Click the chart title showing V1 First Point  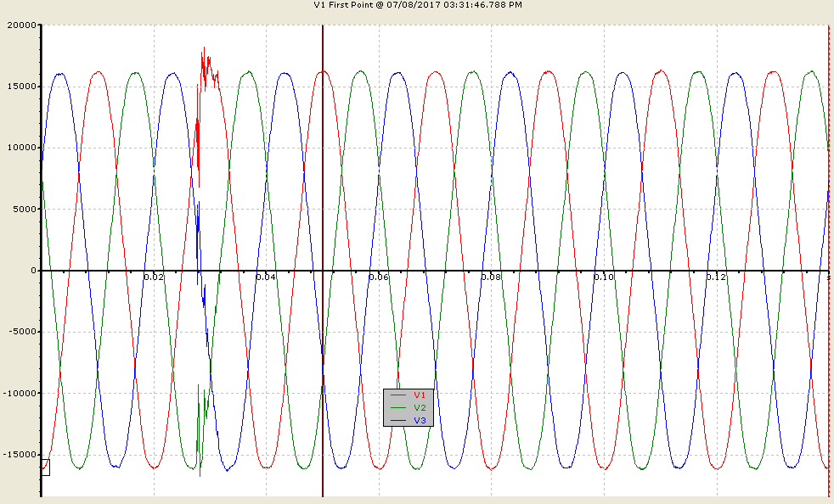[418, 5]
